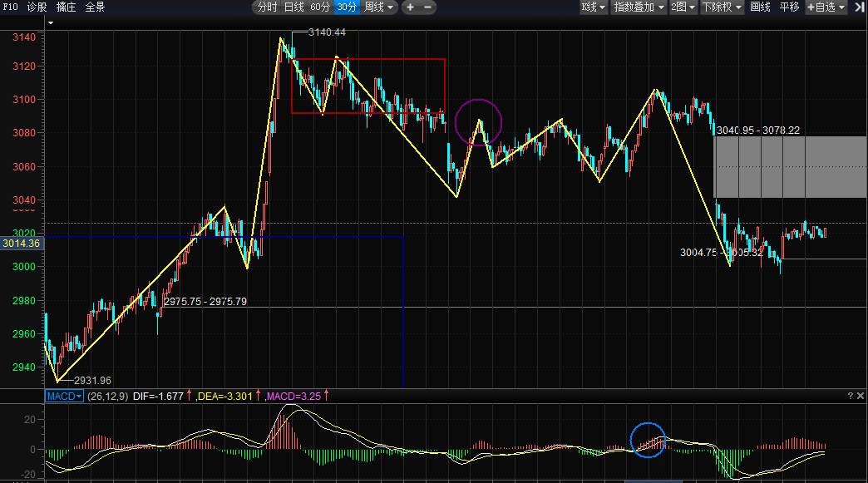Open the 指数叠加 index overlay dropdown
The width and height of the screenshot is (868, 483).
(x=639, y=7)
